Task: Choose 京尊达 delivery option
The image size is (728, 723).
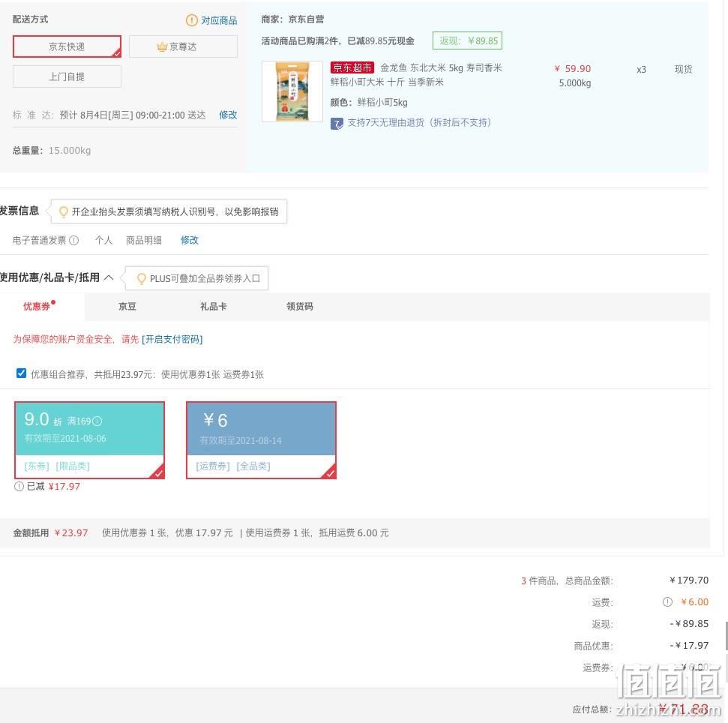Action: point(183,46)
